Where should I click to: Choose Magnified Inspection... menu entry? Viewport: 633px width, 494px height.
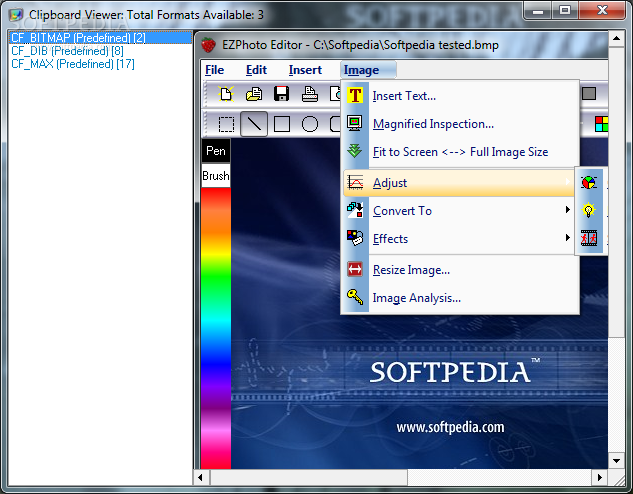460,124
